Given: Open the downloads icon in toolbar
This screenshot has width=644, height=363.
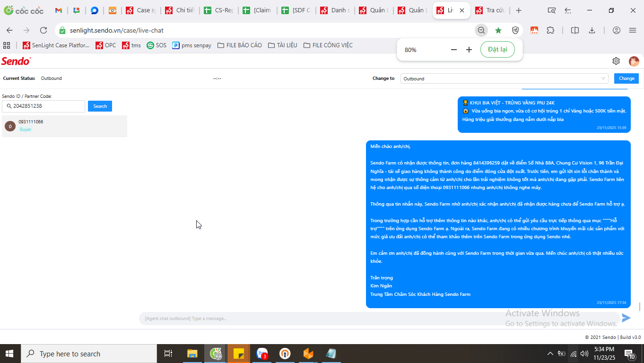Looking at the screenshot, I should 592,30.
